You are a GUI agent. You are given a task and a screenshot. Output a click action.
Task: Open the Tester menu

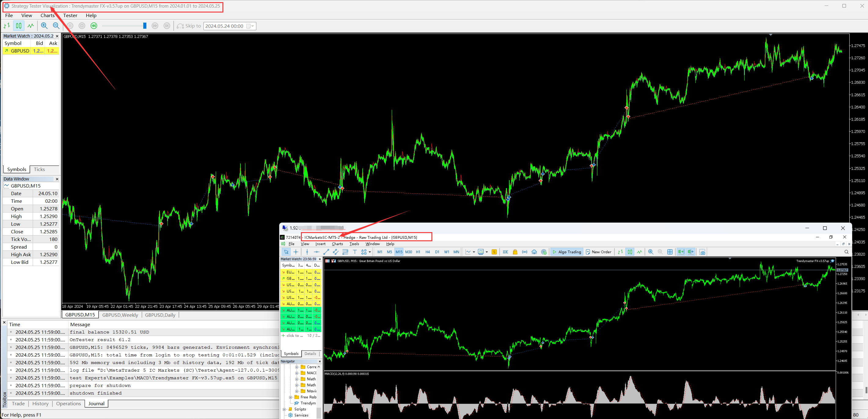pyautogui.click(x=70, y=16)
